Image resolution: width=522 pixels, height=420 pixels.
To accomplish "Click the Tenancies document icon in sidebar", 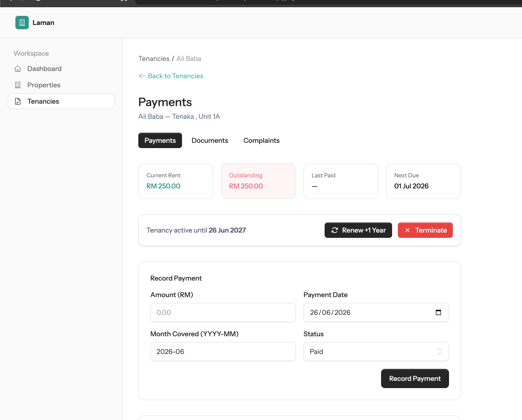I will pos(18,101).
